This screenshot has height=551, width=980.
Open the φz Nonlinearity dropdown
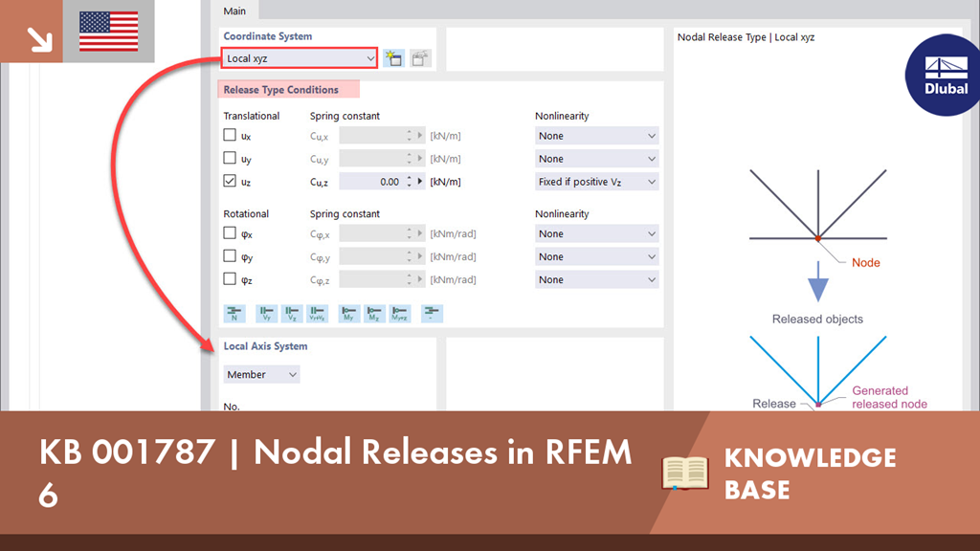597,280
